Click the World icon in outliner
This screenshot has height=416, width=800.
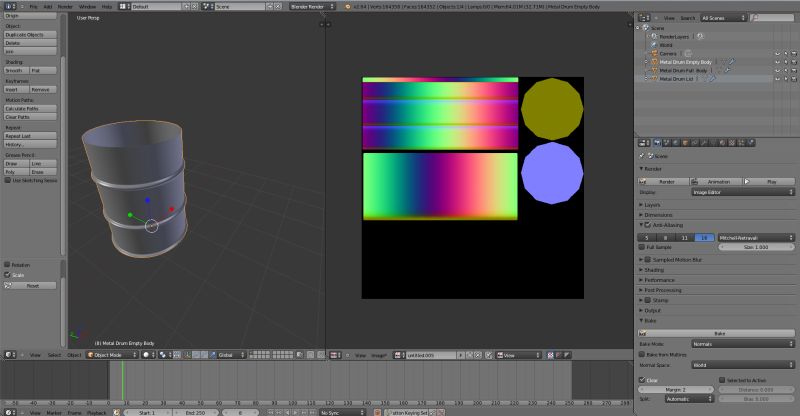point(654,45)
